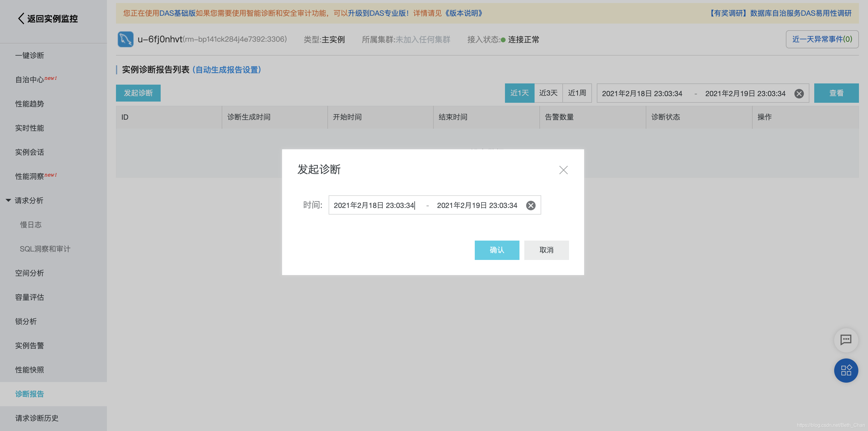
Task: Open 自动生成报告设置 link
Action: [227, 70]
